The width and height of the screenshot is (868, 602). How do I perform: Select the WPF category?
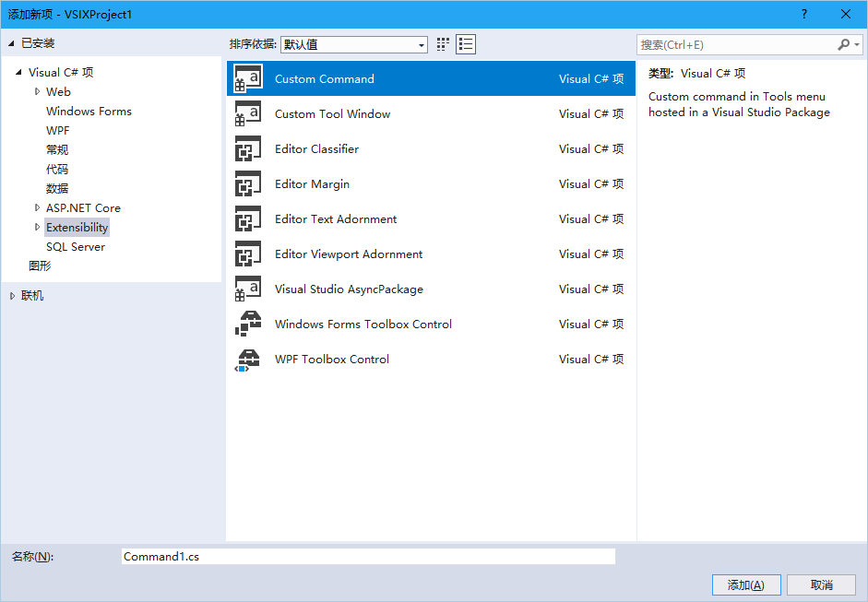(57, 131)
